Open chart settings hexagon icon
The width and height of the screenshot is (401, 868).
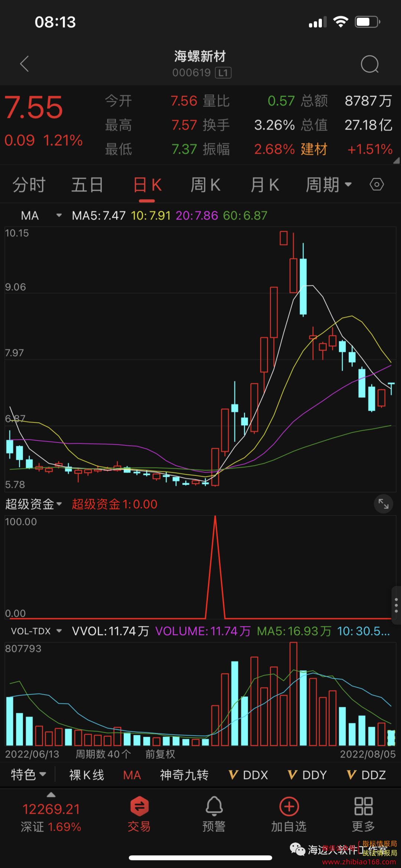[376, 184]
